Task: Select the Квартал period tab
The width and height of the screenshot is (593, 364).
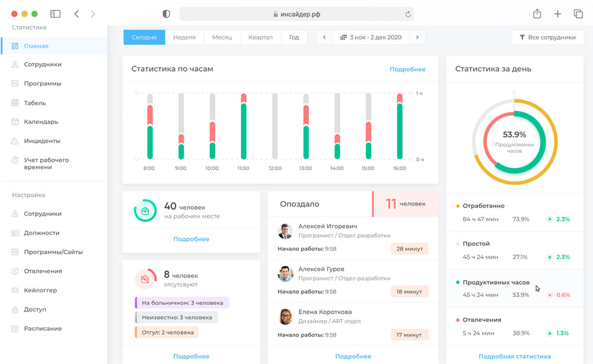Action: coord(261,37)
